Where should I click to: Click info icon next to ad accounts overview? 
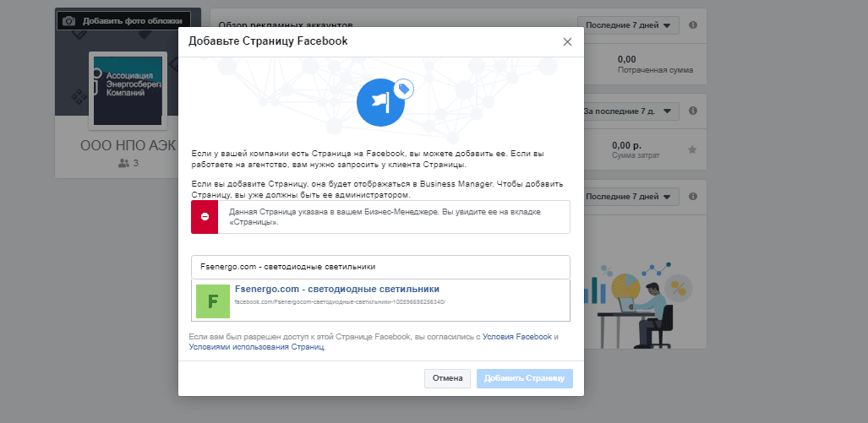pos(692,25)
